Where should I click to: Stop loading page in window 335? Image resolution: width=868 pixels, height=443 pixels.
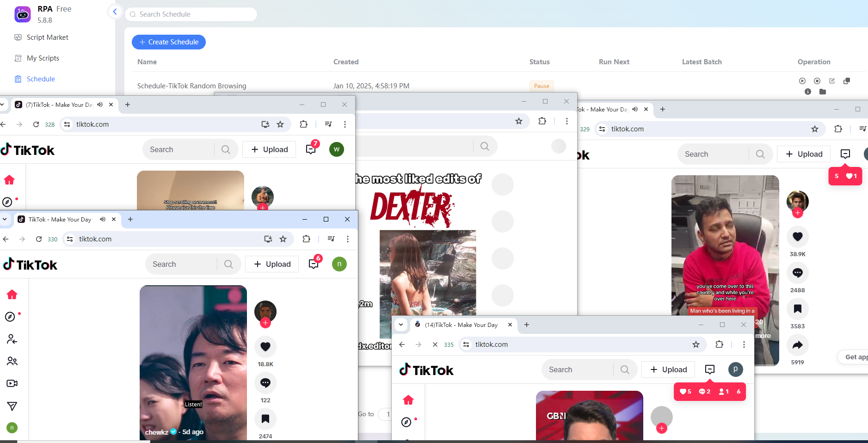435,345
